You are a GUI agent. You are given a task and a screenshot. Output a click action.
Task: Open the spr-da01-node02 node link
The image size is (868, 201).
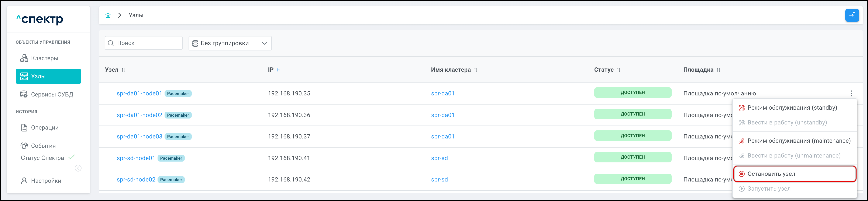click(139, 115)
